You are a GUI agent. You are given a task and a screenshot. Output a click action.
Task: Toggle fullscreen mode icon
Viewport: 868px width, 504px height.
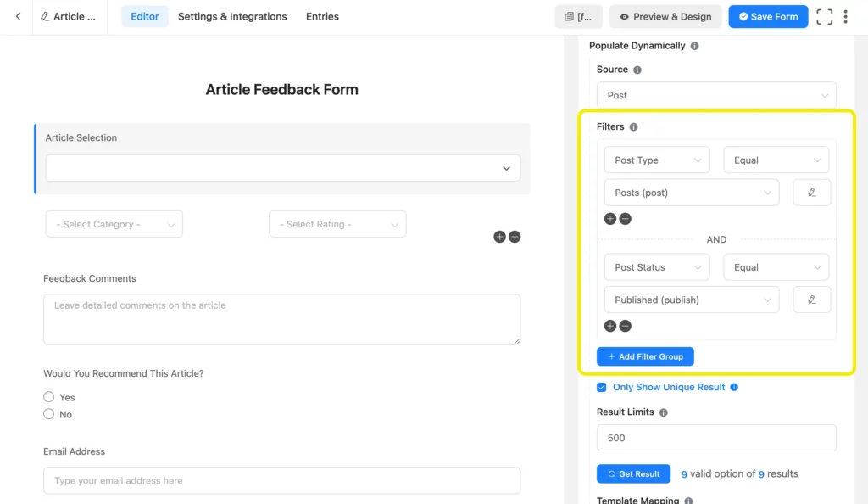(x=824, y=17)
